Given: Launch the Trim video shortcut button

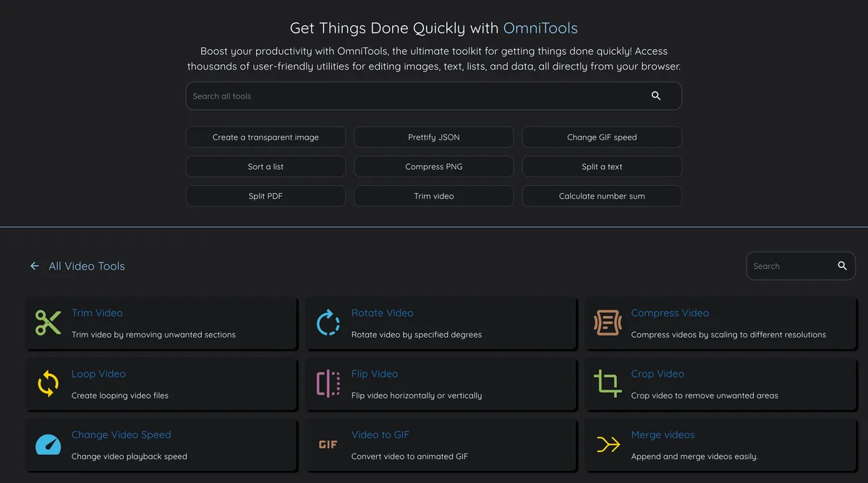Looking at the screenshot, I should (x=434, y=196).
